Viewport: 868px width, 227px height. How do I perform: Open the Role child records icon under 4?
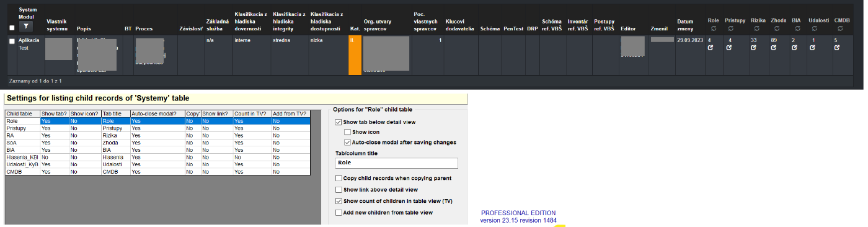click(x=711, y=47)
